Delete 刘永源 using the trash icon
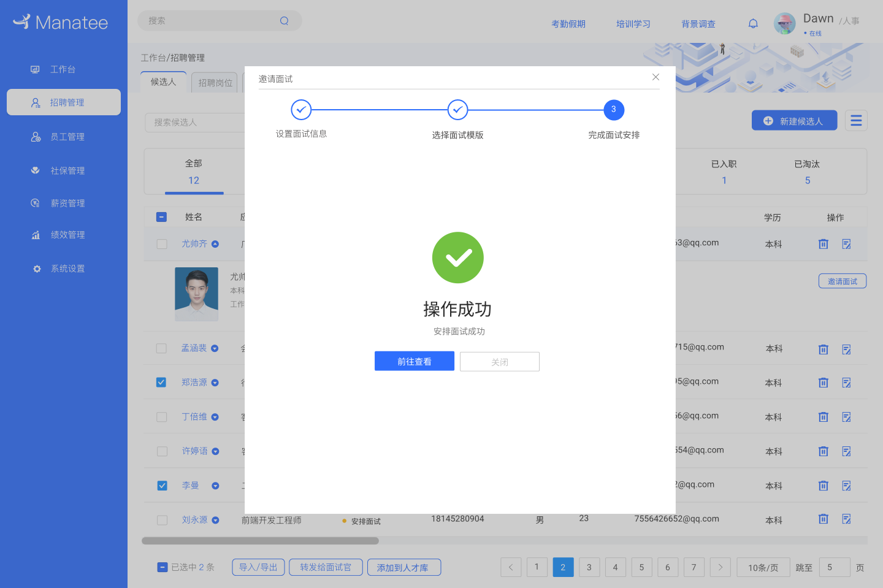This screenshot has width=883, height=588. [x=823, y=518]
